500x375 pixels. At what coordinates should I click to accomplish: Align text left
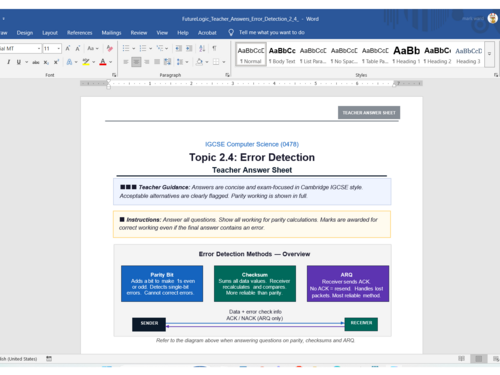(x=126, y=62)
